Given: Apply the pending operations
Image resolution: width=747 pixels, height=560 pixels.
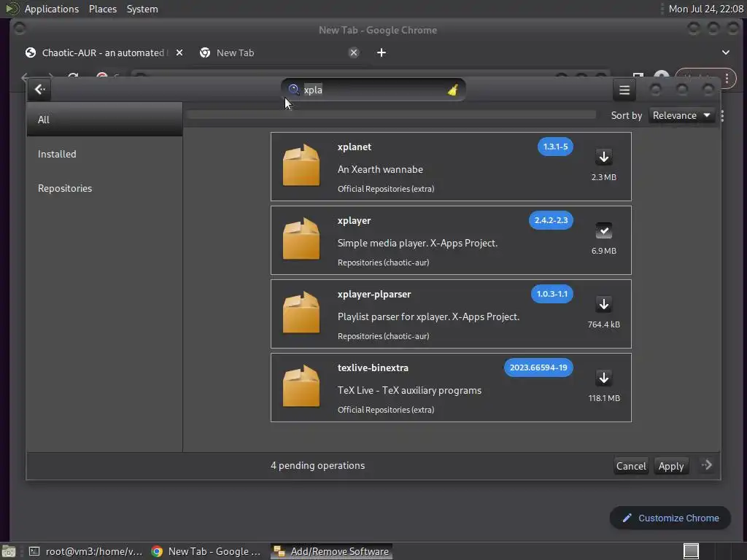Looking at the screenshot, I should [x=671, y=466].
